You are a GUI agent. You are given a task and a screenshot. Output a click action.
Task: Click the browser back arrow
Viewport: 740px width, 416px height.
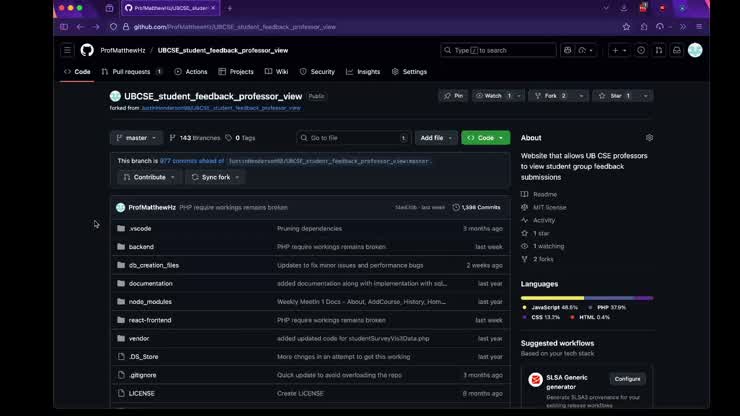pos(80,27)
